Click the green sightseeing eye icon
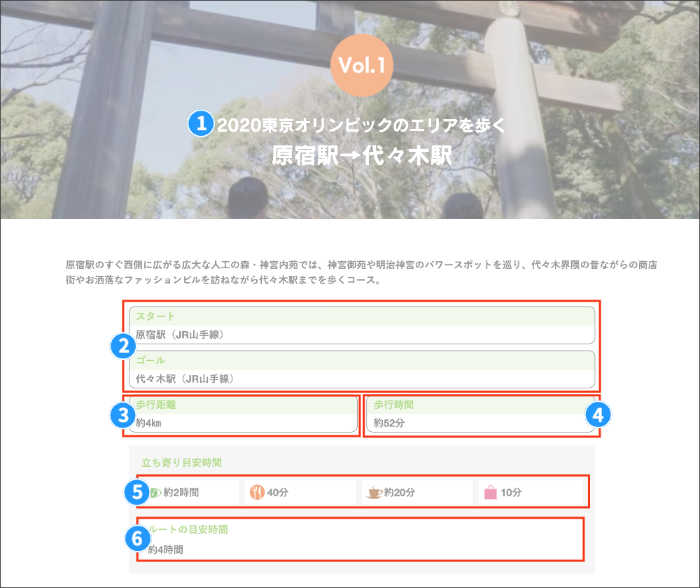 point(155,492)
